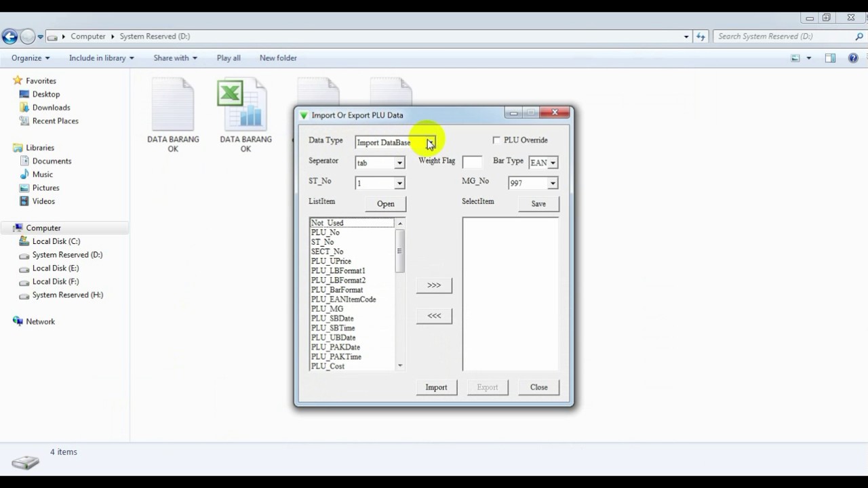This screenshot has height=488, width=868.
Task: Toggle the preview pane icon
Action: point(830,58)
